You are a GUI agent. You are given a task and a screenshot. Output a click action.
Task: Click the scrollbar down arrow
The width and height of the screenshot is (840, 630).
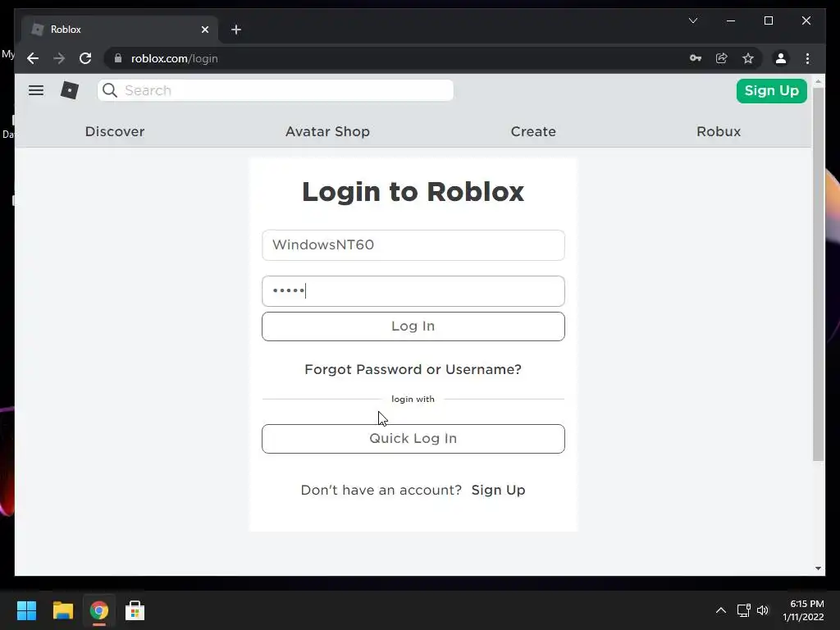pyautogui.click(x=818, y=568)
